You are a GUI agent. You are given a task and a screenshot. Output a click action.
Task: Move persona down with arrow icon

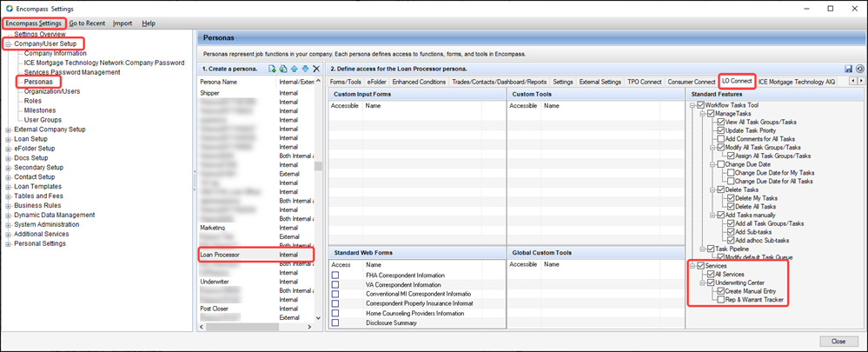[x=305, y=68]
